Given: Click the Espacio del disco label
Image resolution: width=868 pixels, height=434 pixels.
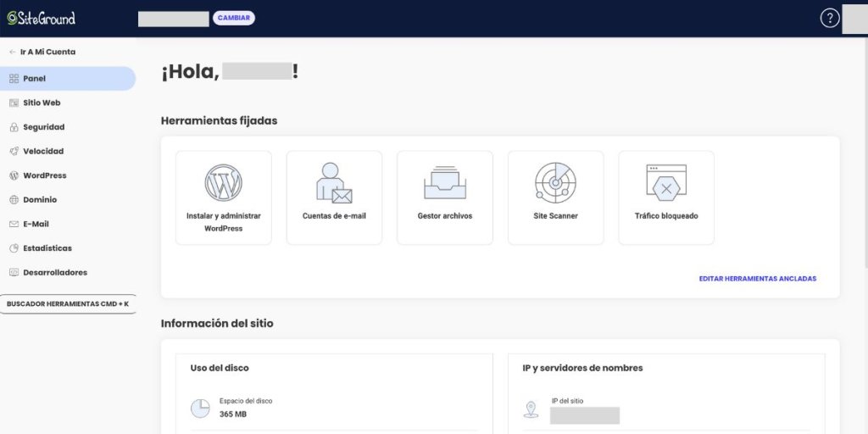Looking at the screenshot, I should click(x=246, y=401).
